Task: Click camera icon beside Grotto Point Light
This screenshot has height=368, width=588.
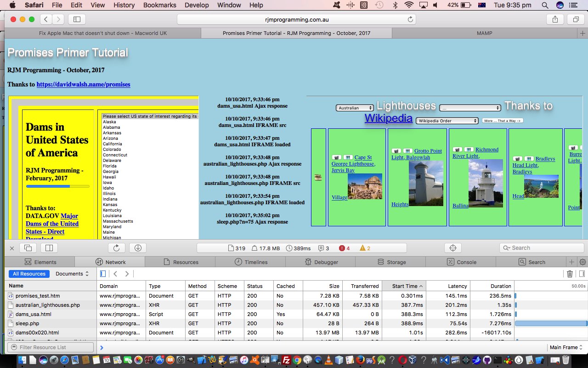Action: [x=396, y=151]
